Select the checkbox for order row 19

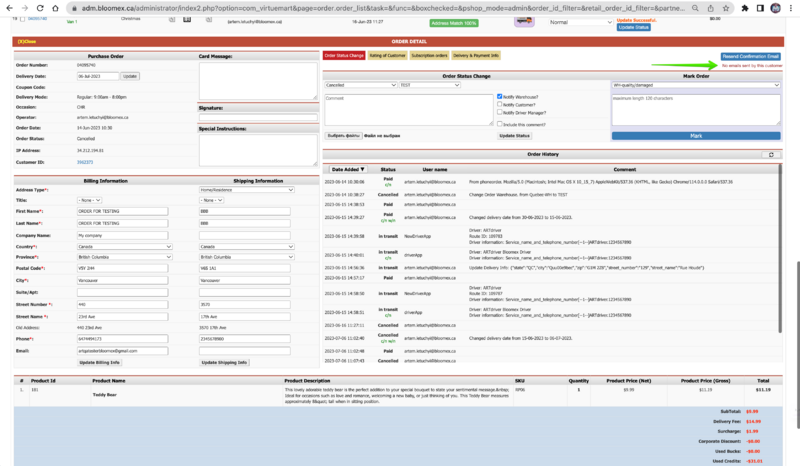[x=22, y=19]
